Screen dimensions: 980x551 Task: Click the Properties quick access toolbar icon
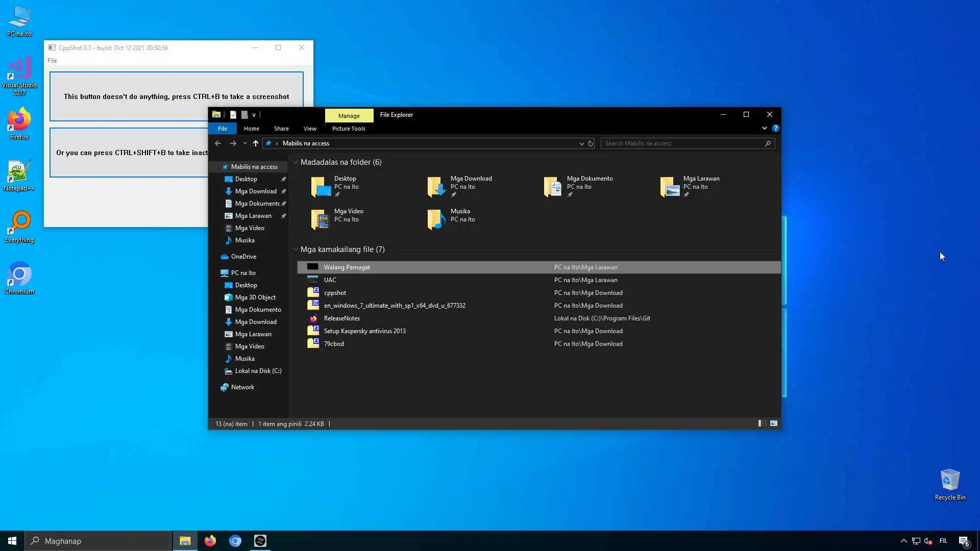point(233,115)
